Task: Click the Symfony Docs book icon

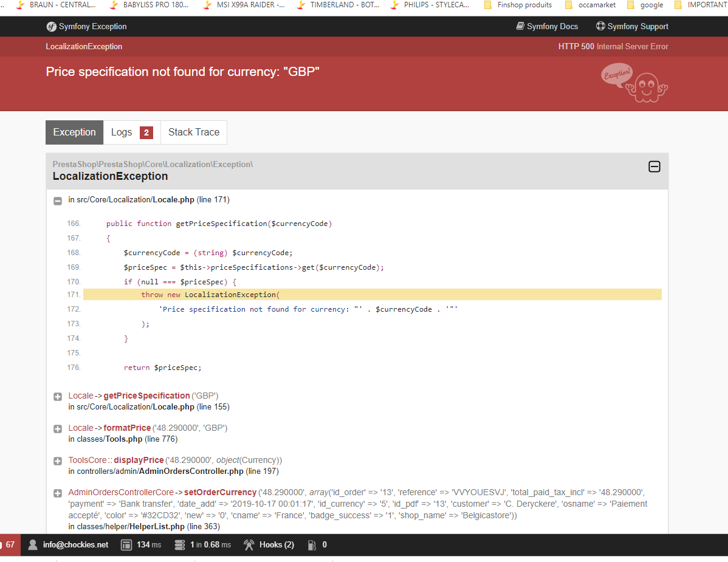Action: click(x=520, y=26)
